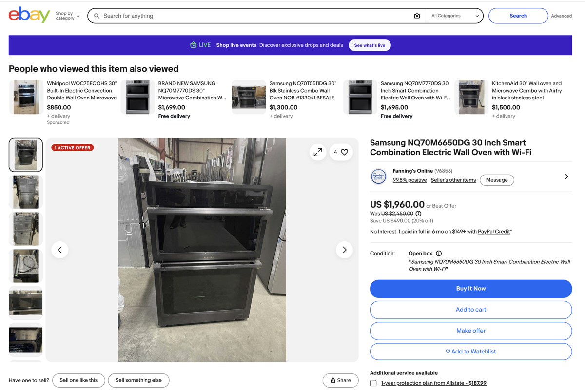The height and width of the screenshot is (392, 585).
Task: Click the US $1,960.00 price
Action: point(397,205)
